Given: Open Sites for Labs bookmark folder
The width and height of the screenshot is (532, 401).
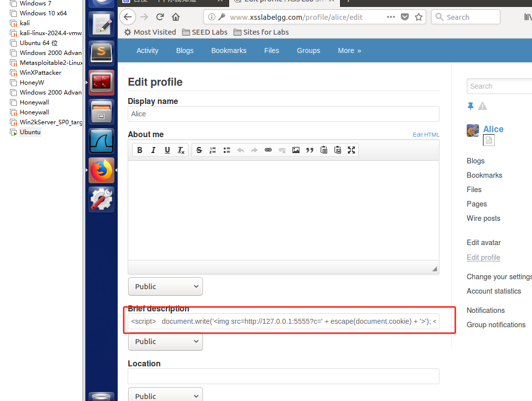Looking at the screenshot, I should (261, 32).
